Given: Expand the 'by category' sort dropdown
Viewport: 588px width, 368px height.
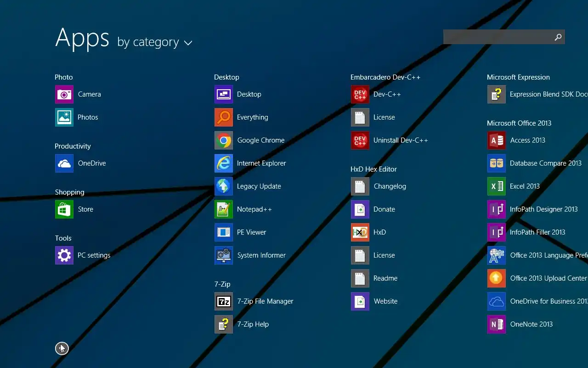Looking at the screenshot, I should [155, 42].
